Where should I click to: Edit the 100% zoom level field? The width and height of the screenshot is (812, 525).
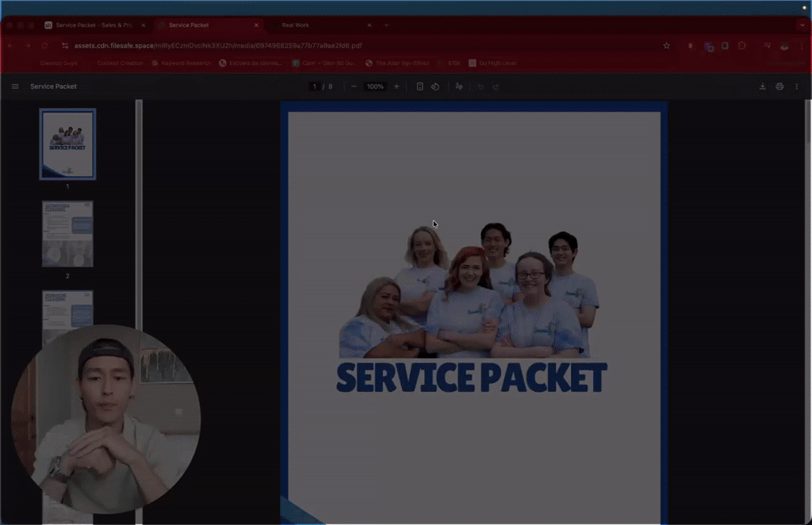(x=375, y=86)
